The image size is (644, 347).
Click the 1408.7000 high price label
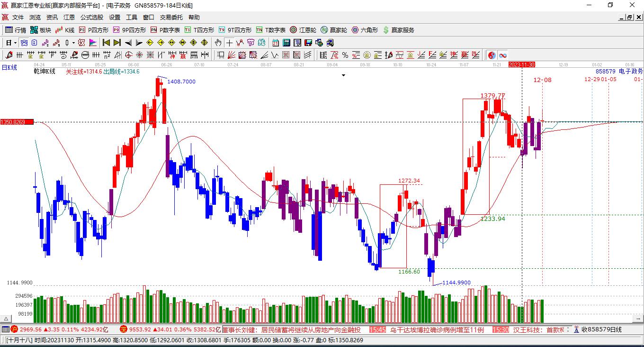tap(181, 82)
